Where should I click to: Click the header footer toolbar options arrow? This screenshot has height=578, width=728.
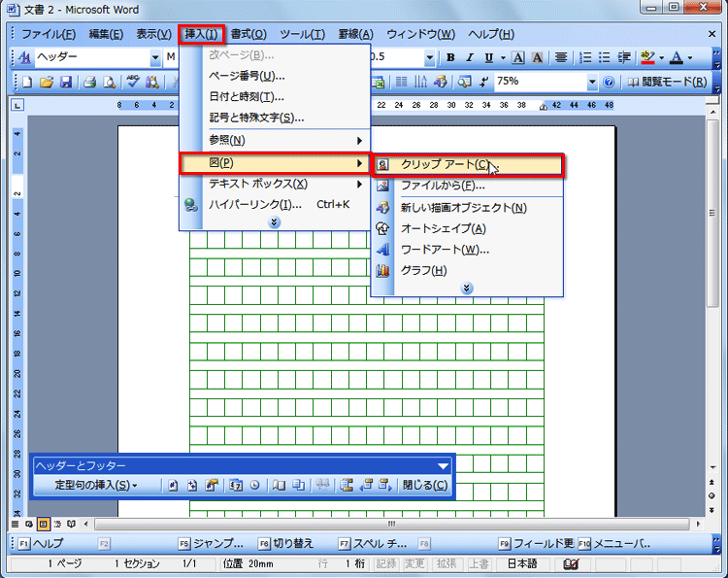444,466
